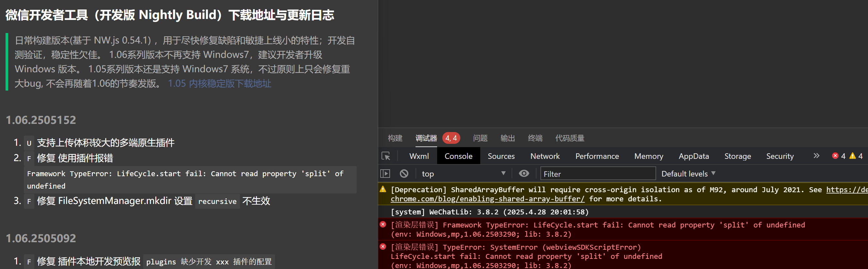
Task: Open the Storage tab
Action: [738, 156]
